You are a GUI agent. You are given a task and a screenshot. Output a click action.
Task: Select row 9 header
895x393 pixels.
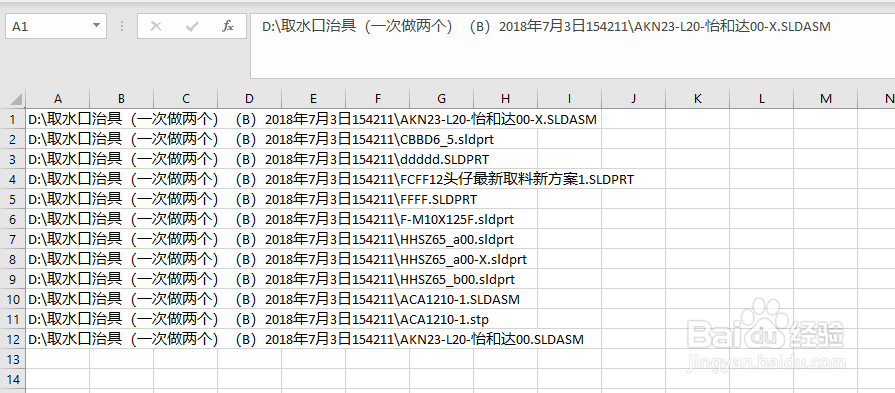[x=13, y=279]
